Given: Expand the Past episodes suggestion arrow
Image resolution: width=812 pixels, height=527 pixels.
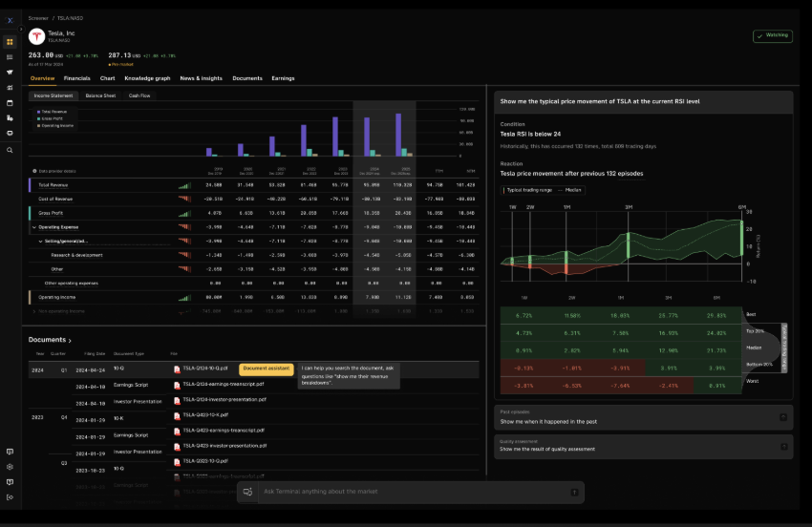Looking at the screenshot, I should click(783, 417).
